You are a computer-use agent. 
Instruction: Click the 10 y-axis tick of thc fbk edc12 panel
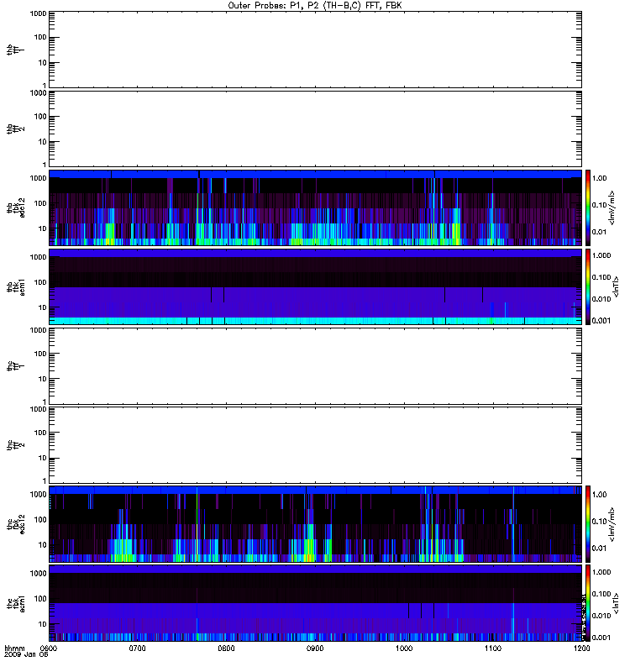[43, 544]
